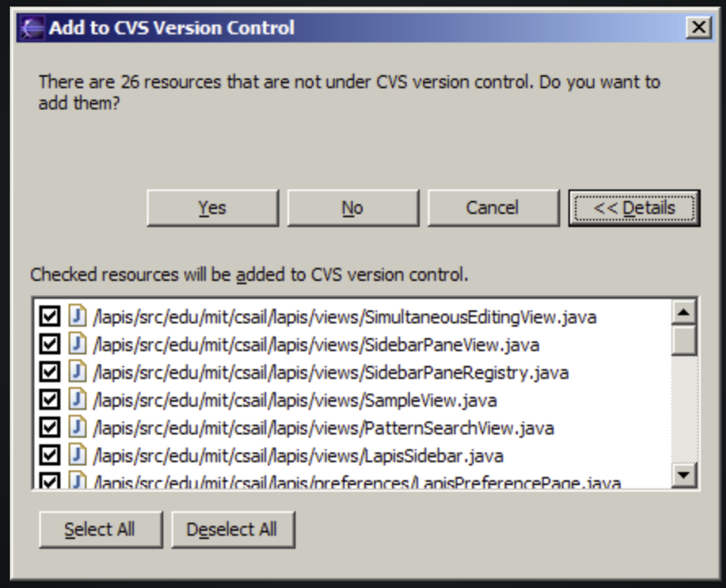Image resolution: width=726 pixels, height=588 pixels.
Task: Click the Java file icon for SidebarPaneRegistry.java
Action: coord(78,372)
